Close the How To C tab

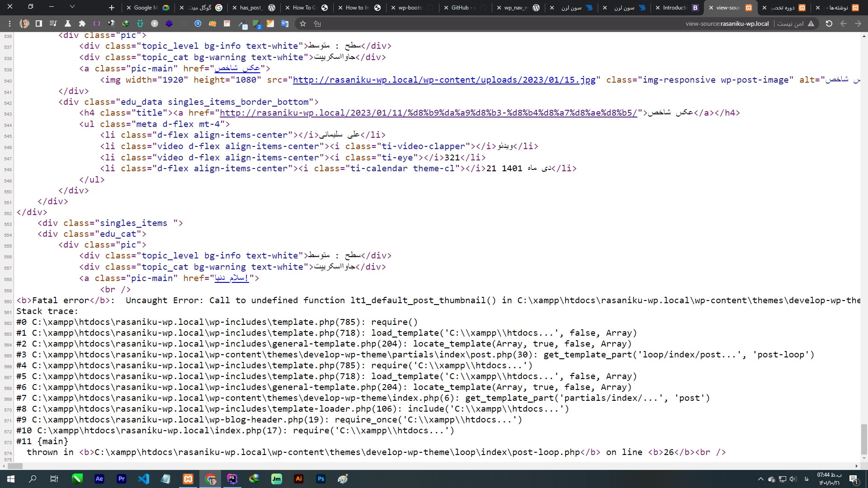(288, 8)
